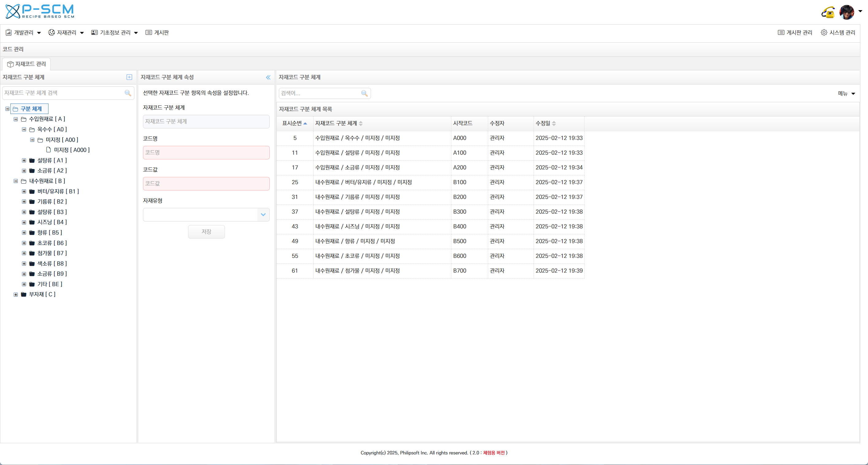The width and height of the screenshot is (868, 465).
Task: Open the telephone support icon
Action: pyautogui.click(x=828, y=13)
